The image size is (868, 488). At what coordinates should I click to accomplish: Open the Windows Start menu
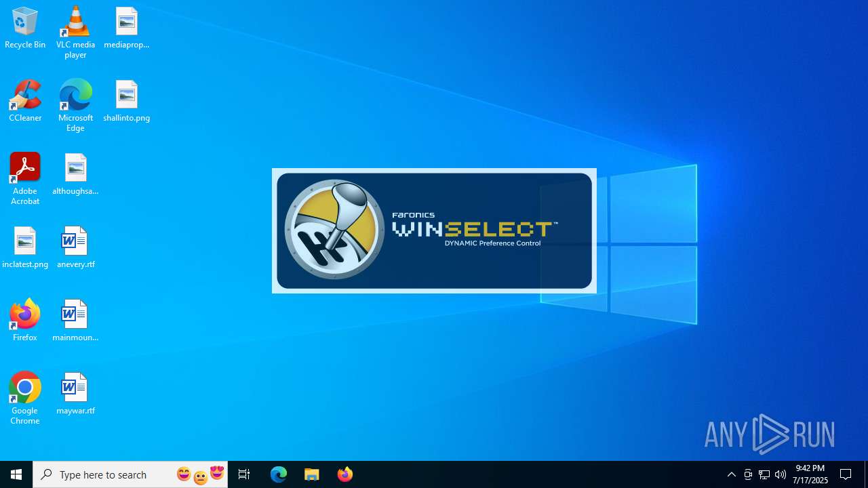pyautogui.click(x=16, y=474)
